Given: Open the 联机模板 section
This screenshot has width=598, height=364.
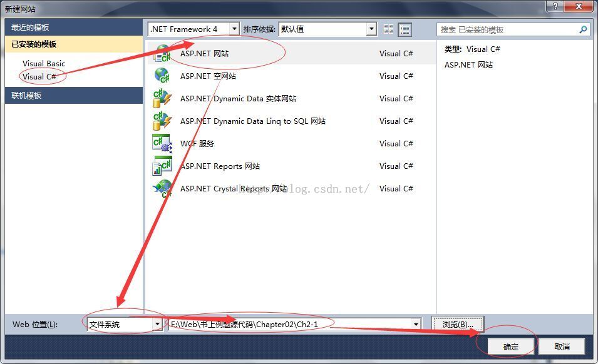Looking at the screenshot, I should [x=26, y=95].
